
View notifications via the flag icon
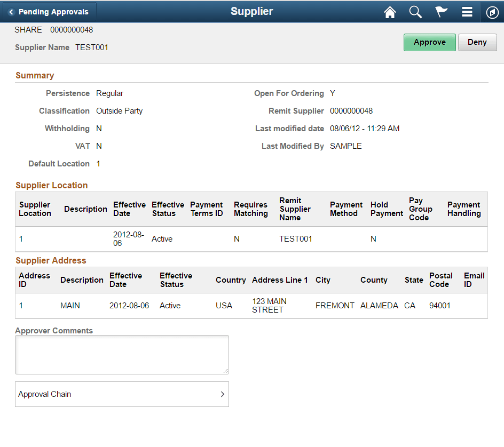[x=441, y=12]
